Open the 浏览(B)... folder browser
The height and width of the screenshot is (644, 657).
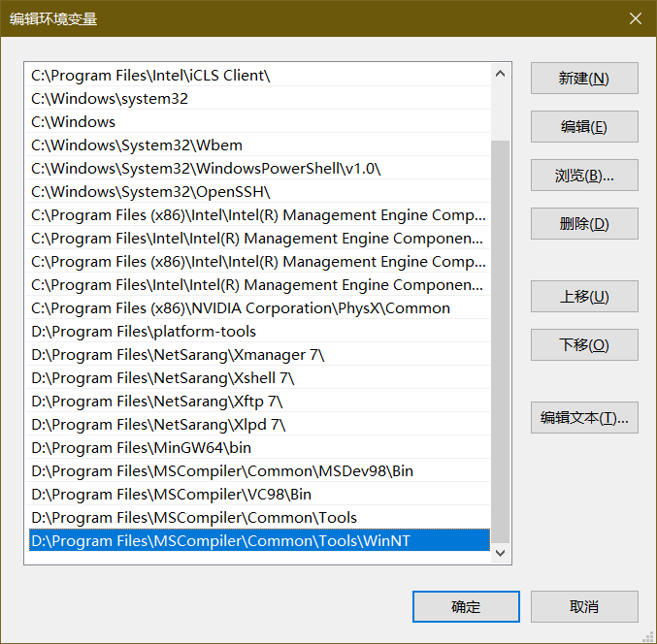pos(583,176)
